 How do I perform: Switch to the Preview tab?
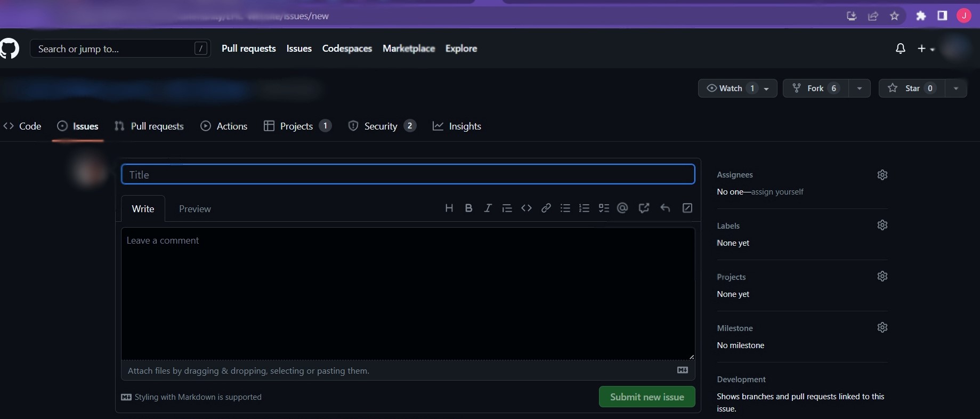(x=195, y=209)
